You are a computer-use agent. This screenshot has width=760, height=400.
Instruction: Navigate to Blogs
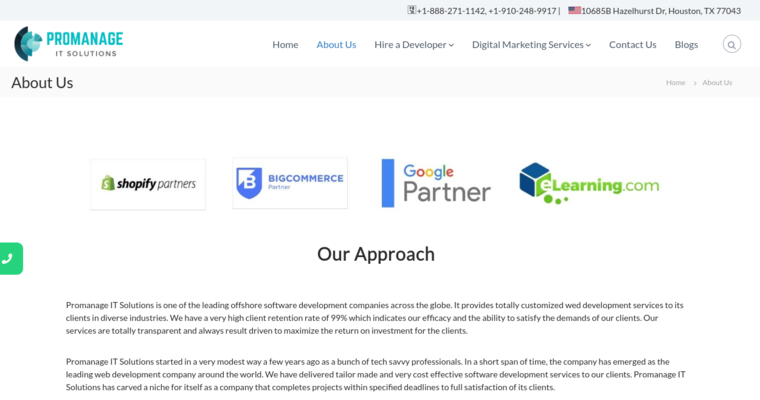tap(686, 44)
